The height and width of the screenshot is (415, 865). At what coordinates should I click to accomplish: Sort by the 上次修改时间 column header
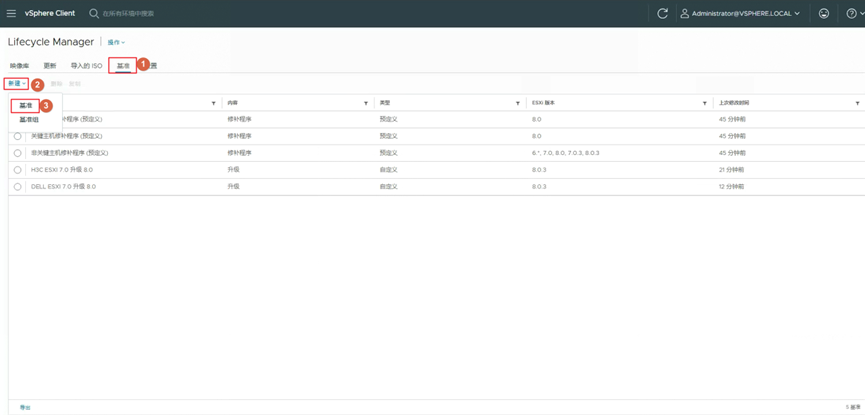[x=733, y=103]
